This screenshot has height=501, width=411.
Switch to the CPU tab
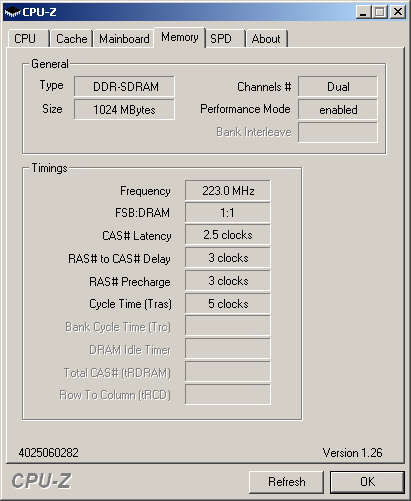28,39
